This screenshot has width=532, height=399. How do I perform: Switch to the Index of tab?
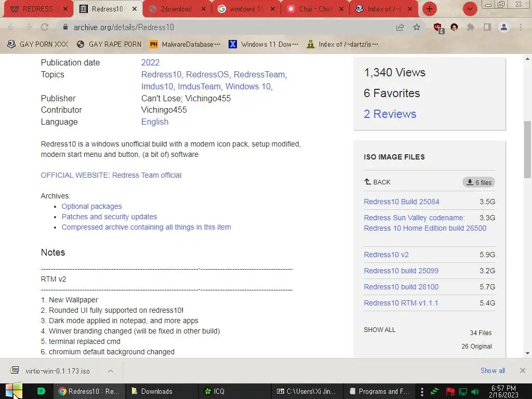pyautogui.click(x=384, y=9)
